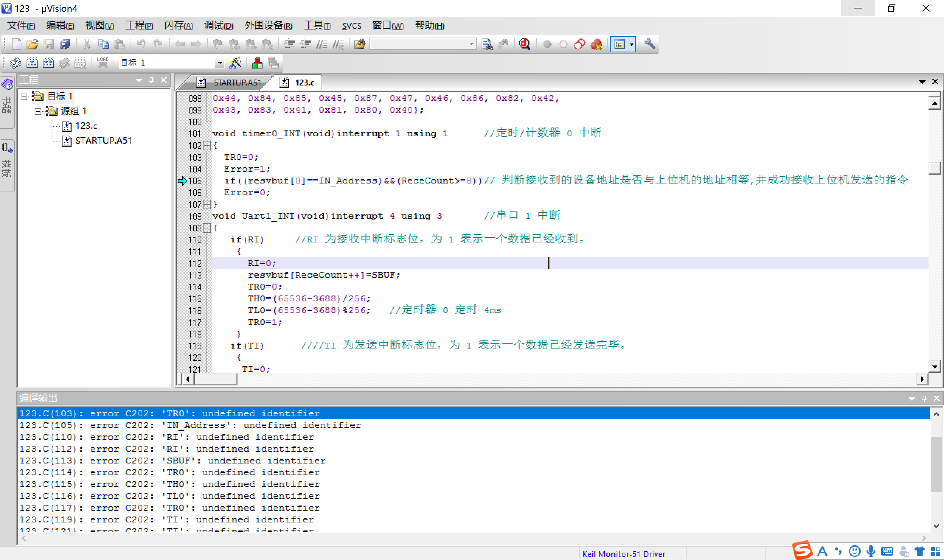The image size is (944, 560).
Task: Close the active editor tab
Action: (x=935, y=82)
